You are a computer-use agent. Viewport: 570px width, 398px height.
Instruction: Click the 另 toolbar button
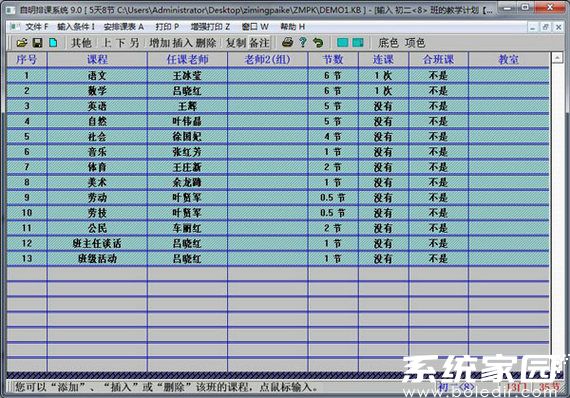point(135,43)
